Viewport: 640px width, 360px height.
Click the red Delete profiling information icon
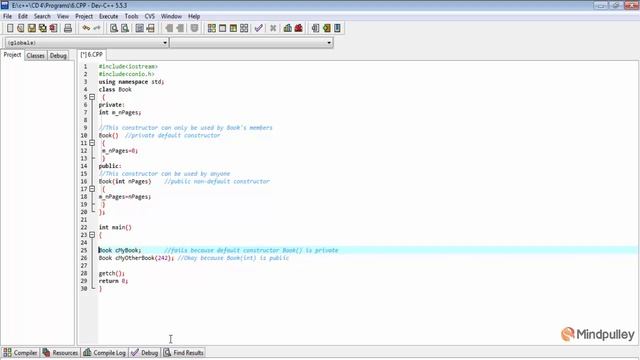pos(299,28)
